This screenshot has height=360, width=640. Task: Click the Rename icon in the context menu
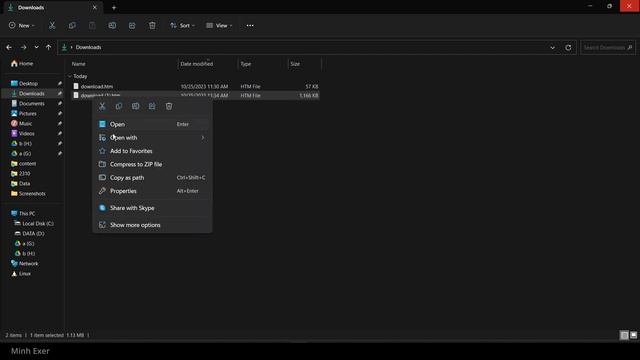coord(136,106)
